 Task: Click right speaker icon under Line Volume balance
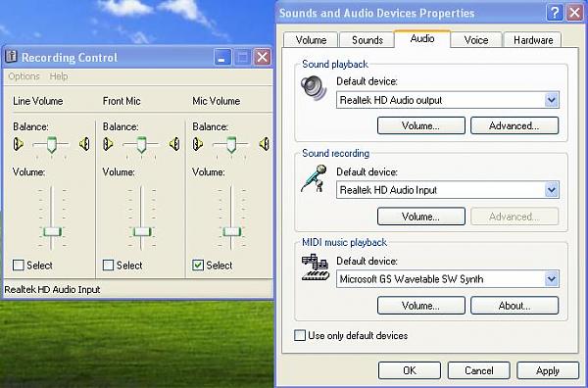point(84,144)
